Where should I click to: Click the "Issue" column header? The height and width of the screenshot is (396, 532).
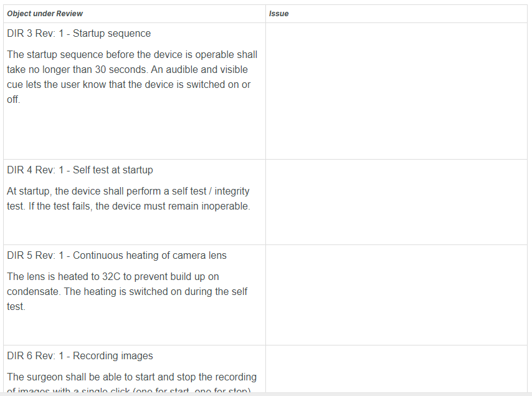coord(278,14)
